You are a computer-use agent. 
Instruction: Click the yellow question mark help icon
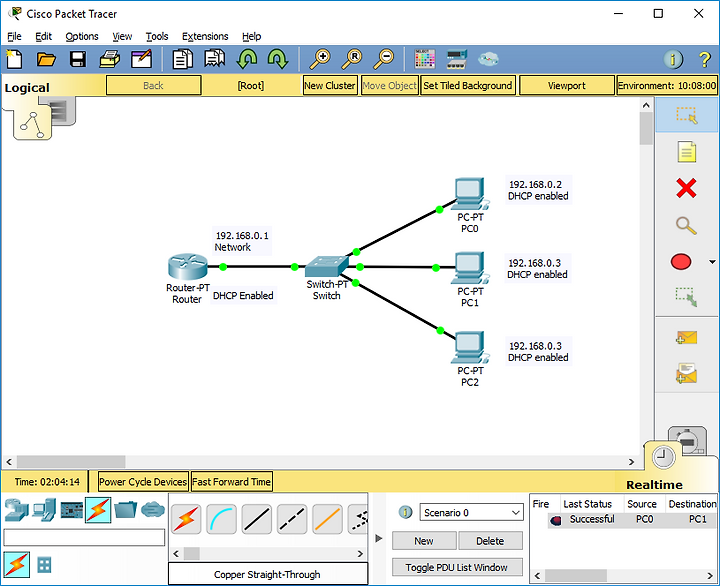704,60
